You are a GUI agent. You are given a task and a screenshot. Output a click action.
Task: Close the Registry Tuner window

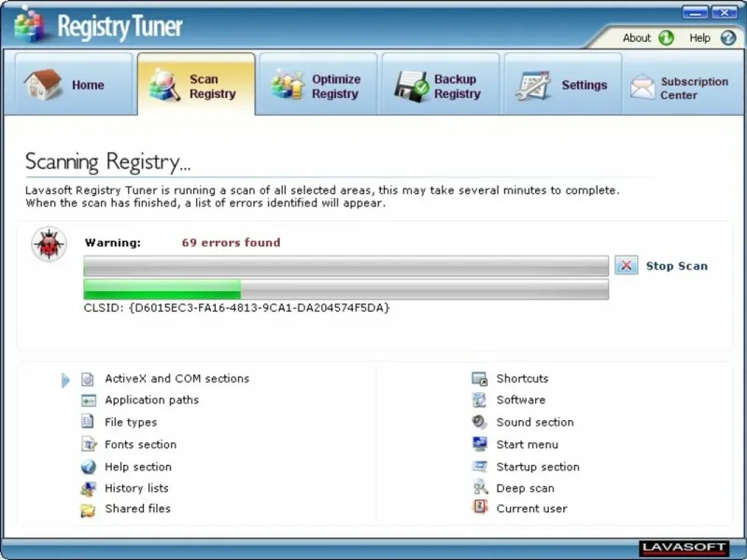[725, 12]
